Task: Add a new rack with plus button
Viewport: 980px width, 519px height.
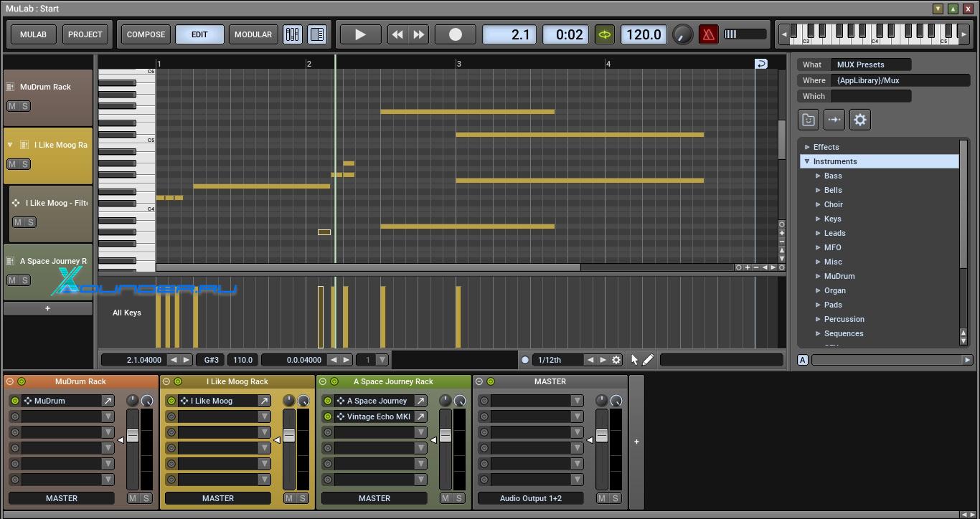Action: click(636, 442)
